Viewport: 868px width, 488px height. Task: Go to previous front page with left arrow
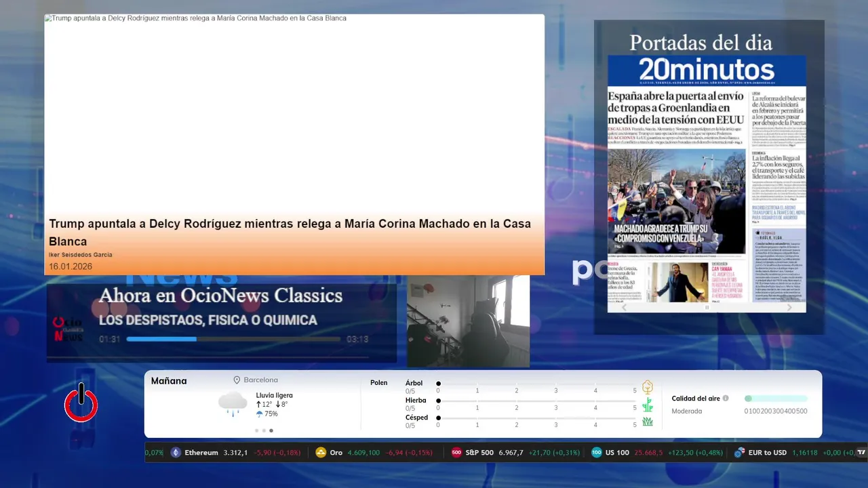tap(625, 307)
